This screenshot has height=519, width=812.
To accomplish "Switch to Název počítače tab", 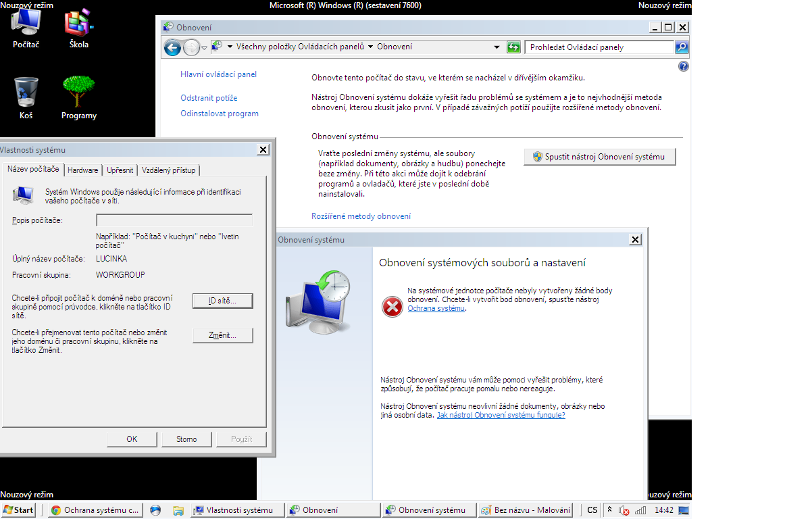I will click(33, 169).
